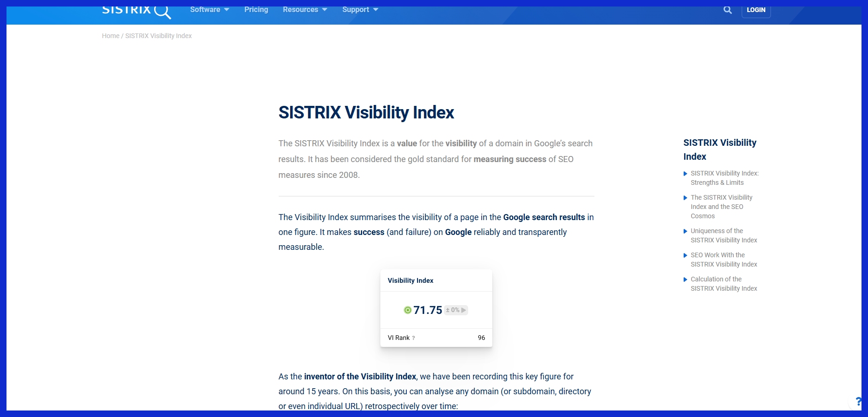Go to Home breadcrumb link
This screenshot has width=868, height=417.
111,36
